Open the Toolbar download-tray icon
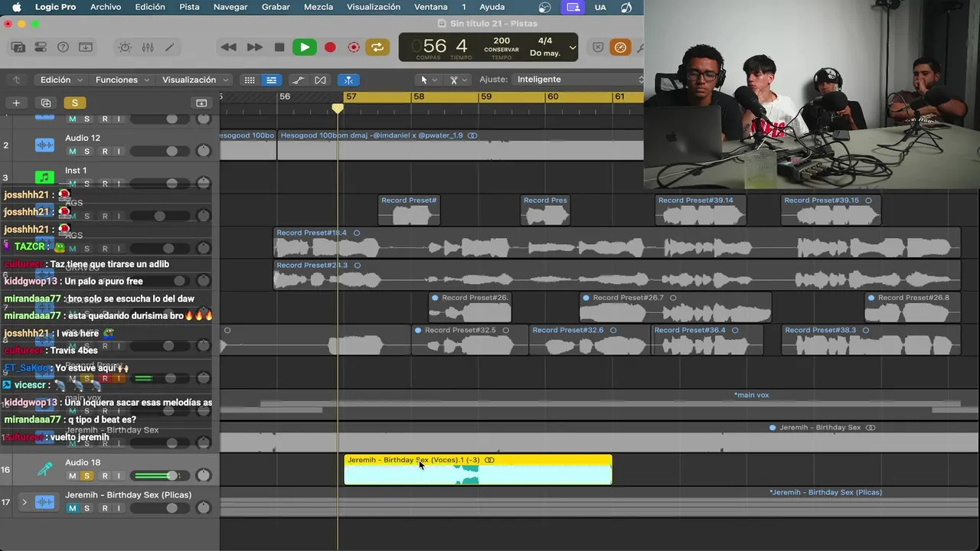Image resolution: width=980 pixels, height=551 pixels. click(86, 47)
